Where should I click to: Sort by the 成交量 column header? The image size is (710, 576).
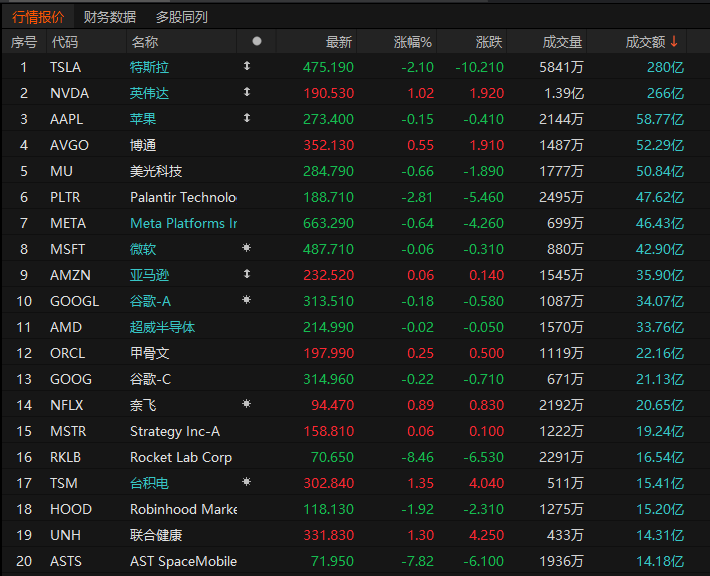562,42
